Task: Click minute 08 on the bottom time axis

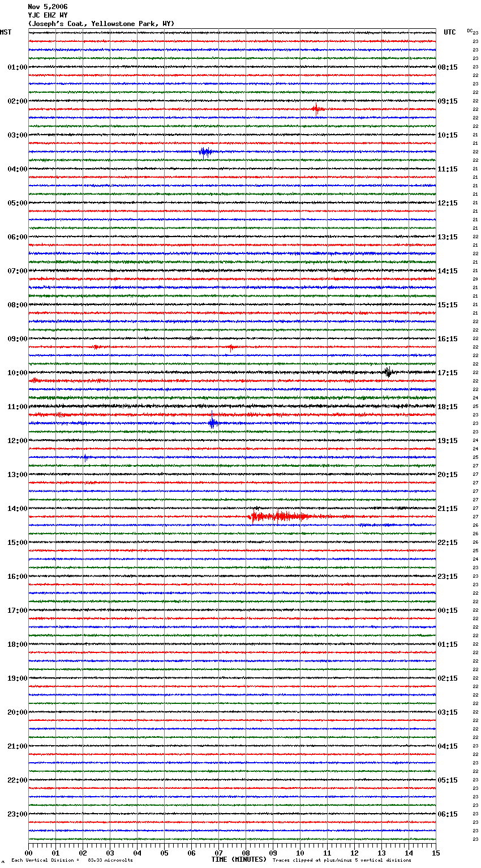Action: coord(246,853)
